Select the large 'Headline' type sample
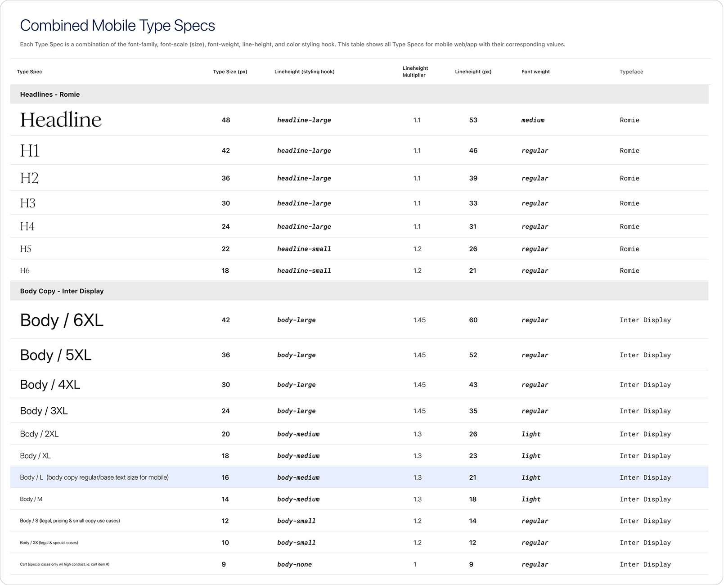Screen dimensions: 728x585 (61, 120)
